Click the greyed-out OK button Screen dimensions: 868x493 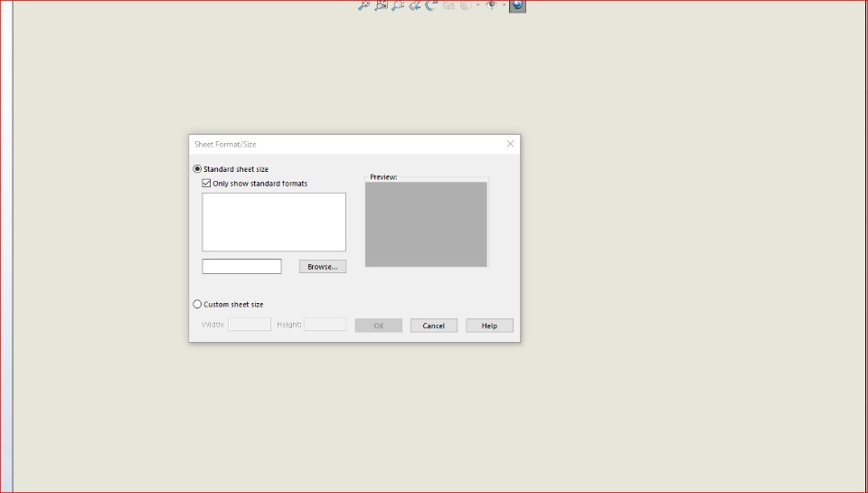(x=379, y=326)
